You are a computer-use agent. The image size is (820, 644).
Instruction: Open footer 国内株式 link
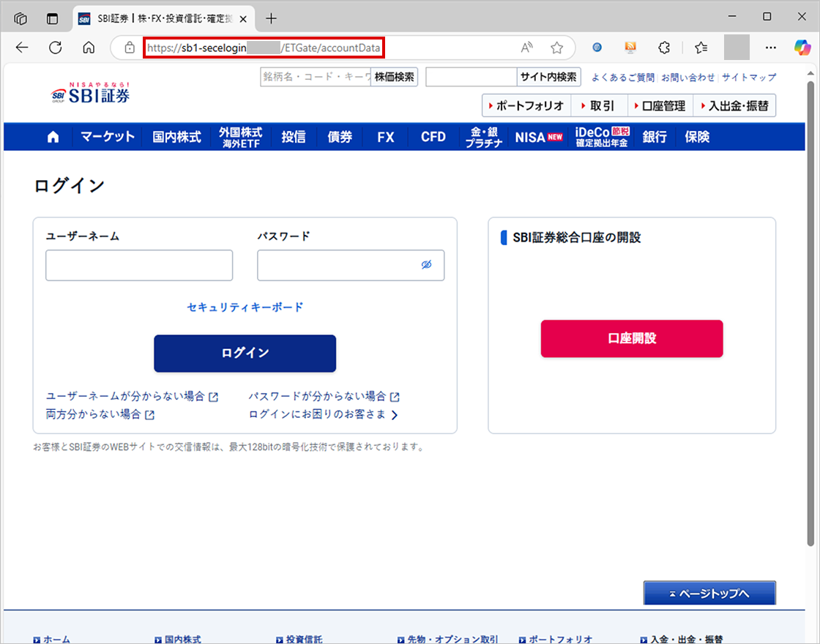pos(178,639)
